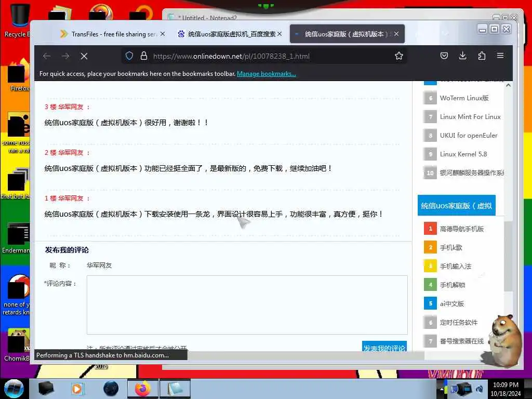Switch to the 百度搜索 tab

[x=229, y=34]
